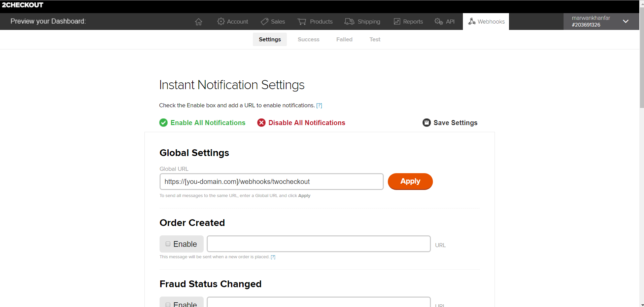Click the page vertical scrollbar thumb
Screen dimensions: 644x307
click(642, 57)
